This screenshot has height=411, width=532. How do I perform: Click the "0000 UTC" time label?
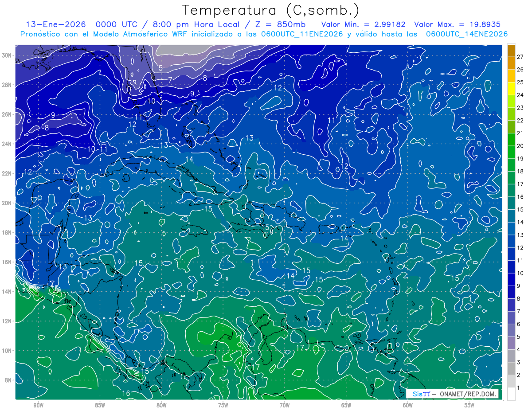[116, 25]
